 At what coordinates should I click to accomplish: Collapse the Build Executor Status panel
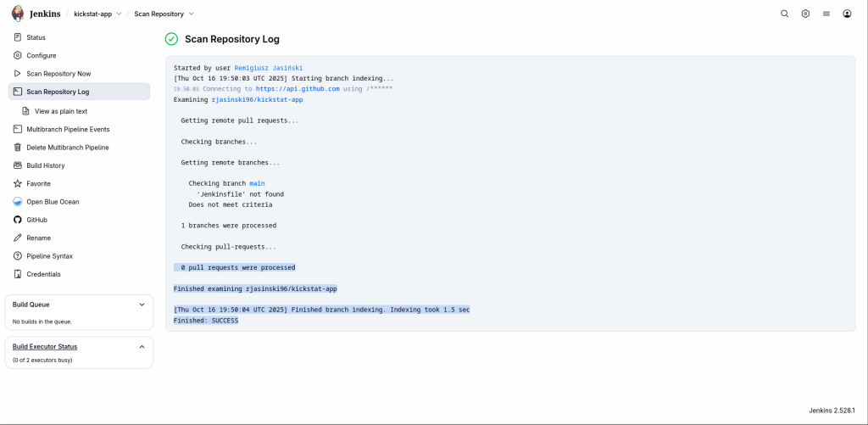[142, 347]
